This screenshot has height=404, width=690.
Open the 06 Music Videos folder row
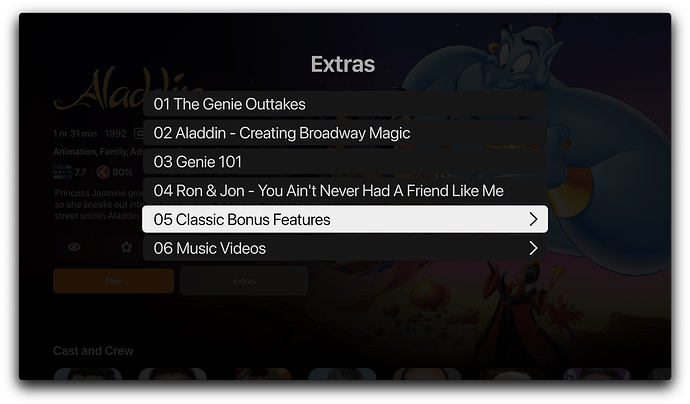coord(345,248)
